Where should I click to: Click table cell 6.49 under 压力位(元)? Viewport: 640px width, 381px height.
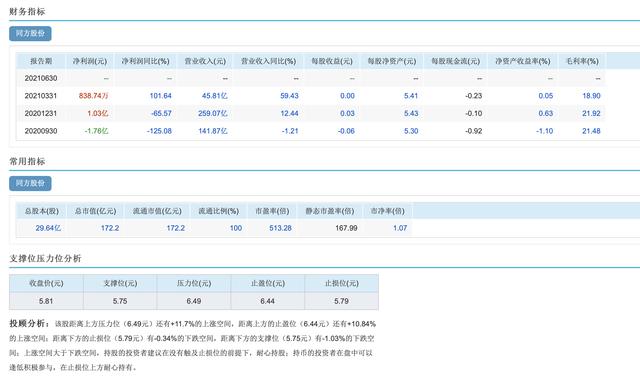pos(194,301)
